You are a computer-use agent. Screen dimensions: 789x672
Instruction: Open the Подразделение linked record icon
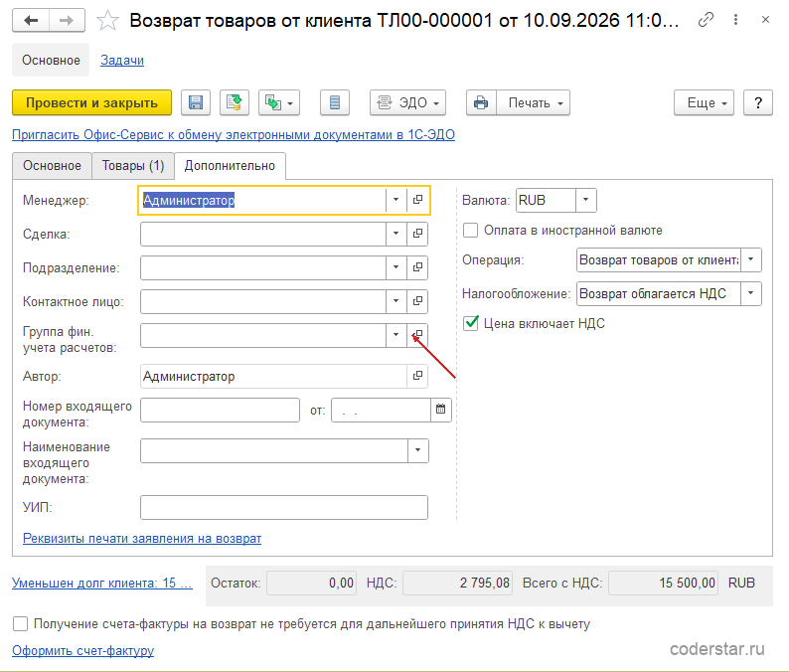[417, 267]
